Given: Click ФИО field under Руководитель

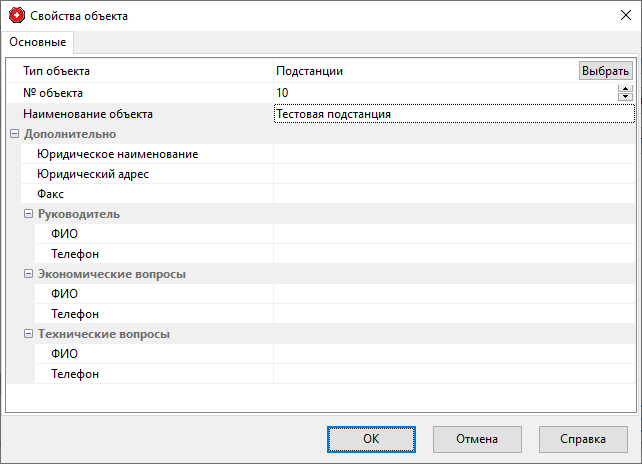Looking at the screenshot, I should [x=453, y=234].
